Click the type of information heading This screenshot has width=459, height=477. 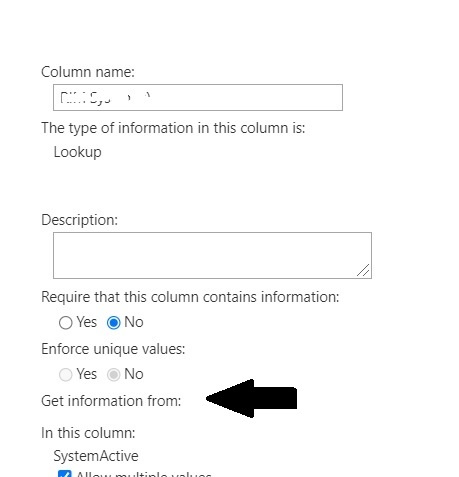(173, 128)
